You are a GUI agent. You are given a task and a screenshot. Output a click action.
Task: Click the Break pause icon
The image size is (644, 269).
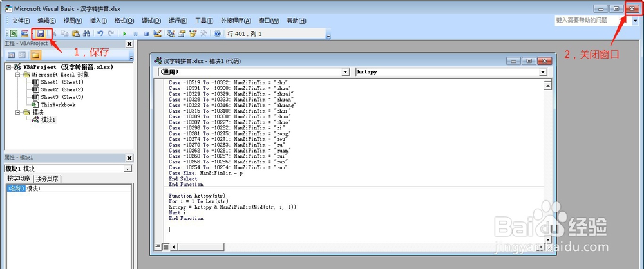tap(135, 33)
